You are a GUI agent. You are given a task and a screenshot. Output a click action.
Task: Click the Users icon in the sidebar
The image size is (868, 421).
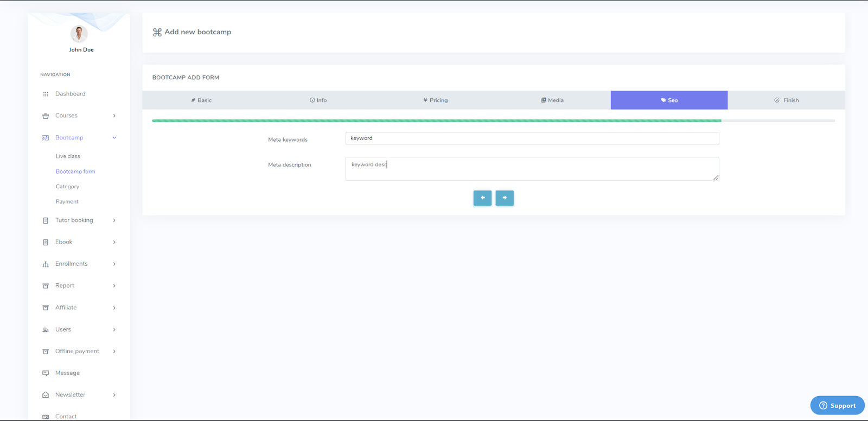[x=46, y=330]
